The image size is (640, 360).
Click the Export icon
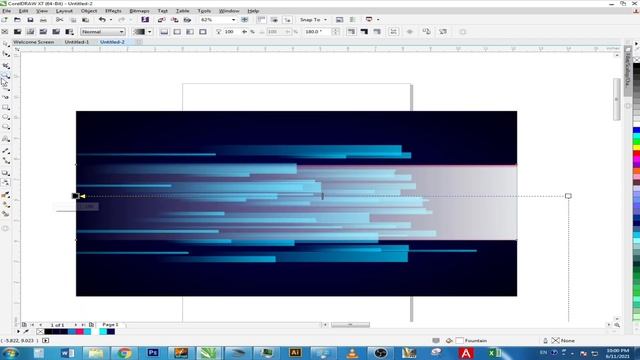tap(175, 20)
